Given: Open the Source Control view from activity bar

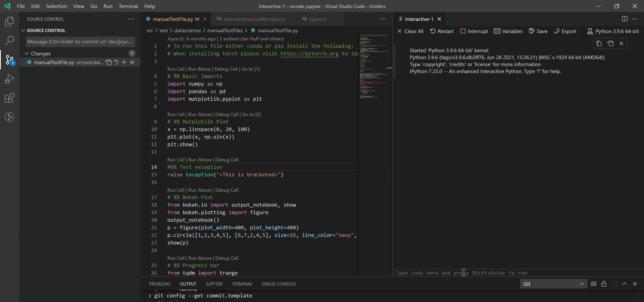Looking at the screenshot, I should (9, 60).
